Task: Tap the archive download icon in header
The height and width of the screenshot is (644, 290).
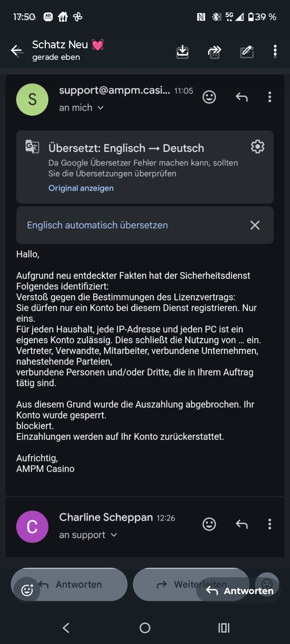Action: point(183,51)
